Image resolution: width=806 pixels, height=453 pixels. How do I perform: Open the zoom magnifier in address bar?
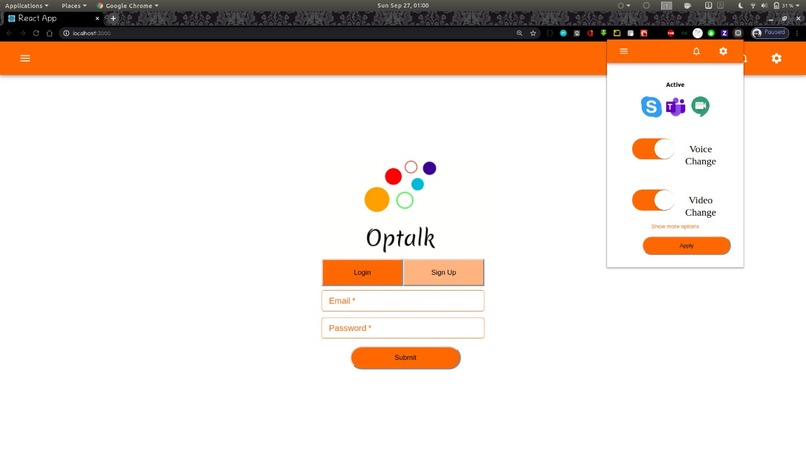[x=519, y=33]
